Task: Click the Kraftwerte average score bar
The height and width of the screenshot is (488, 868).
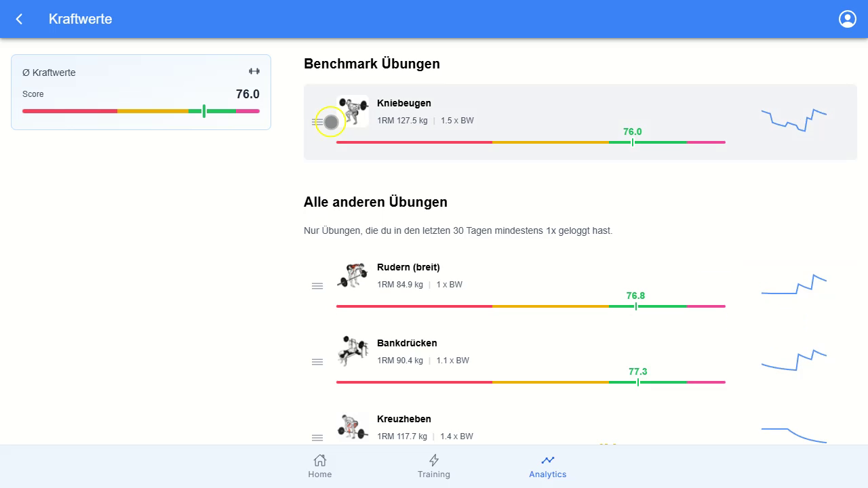Action: pyautogui.click(x=141, y=111)
